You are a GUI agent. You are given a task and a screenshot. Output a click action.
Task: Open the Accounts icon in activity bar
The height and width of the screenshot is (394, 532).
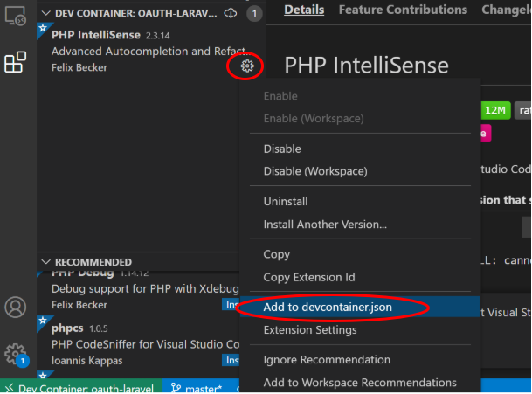tap(15, 308)
